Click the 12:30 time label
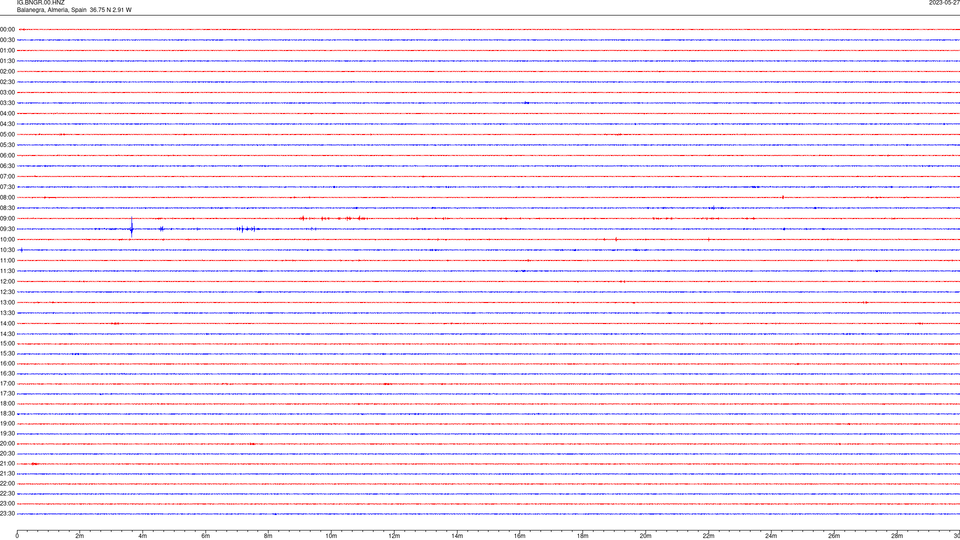Screen dimensions: 960x540 (7, 292)
